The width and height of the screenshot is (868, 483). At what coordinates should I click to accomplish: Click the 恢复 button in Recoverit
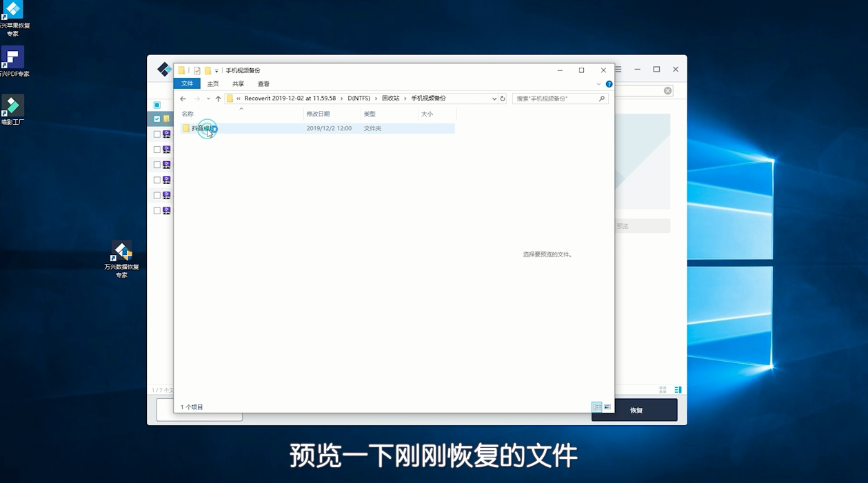(x=634, y=410)
